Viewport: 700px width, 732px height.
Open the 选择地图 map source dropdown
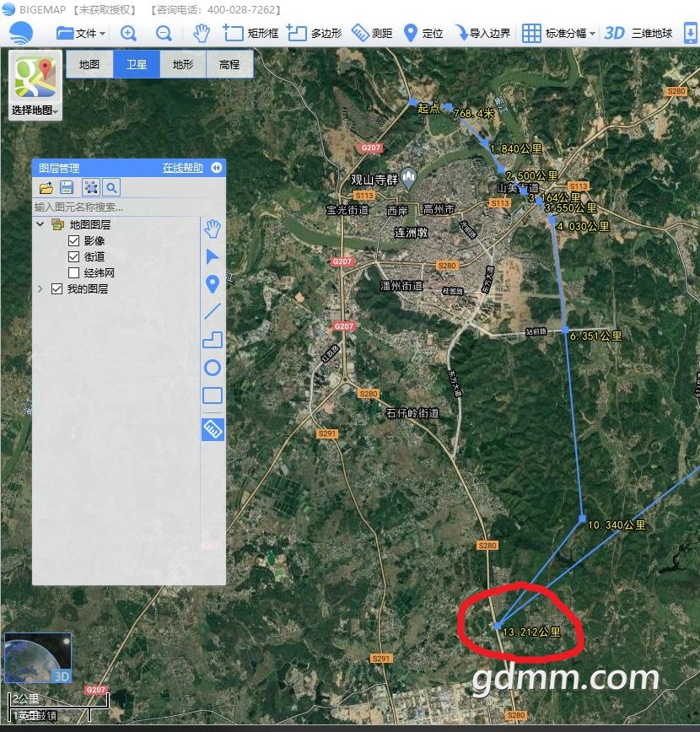tap(35, 110)
